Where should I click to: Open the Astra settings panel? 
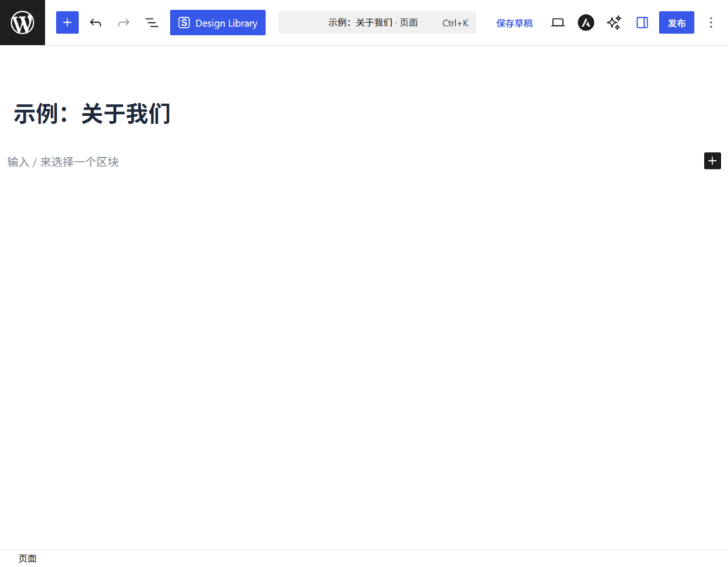point(586,22)
